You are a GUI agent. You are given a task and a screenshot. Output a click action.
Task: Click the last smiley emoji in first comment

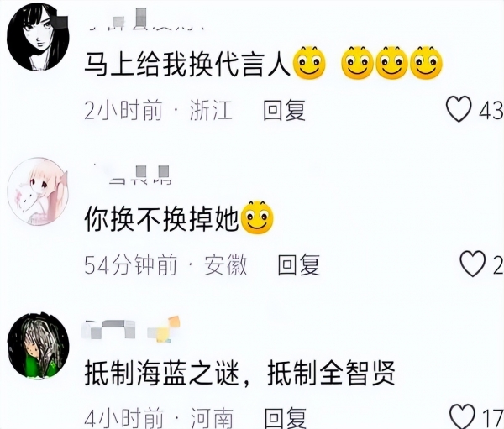(x=426, y=63)
